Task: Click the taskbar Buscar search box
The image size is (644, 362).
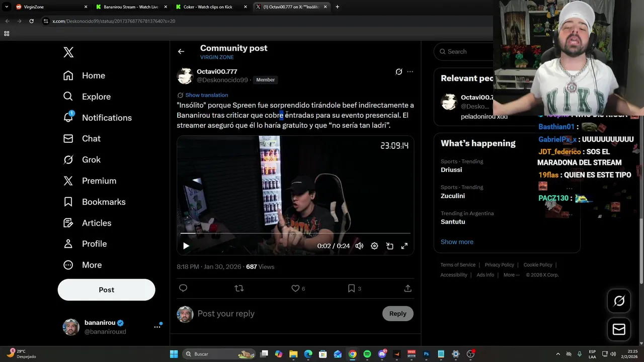Action: pyautogui.click(x=219, y=354)
